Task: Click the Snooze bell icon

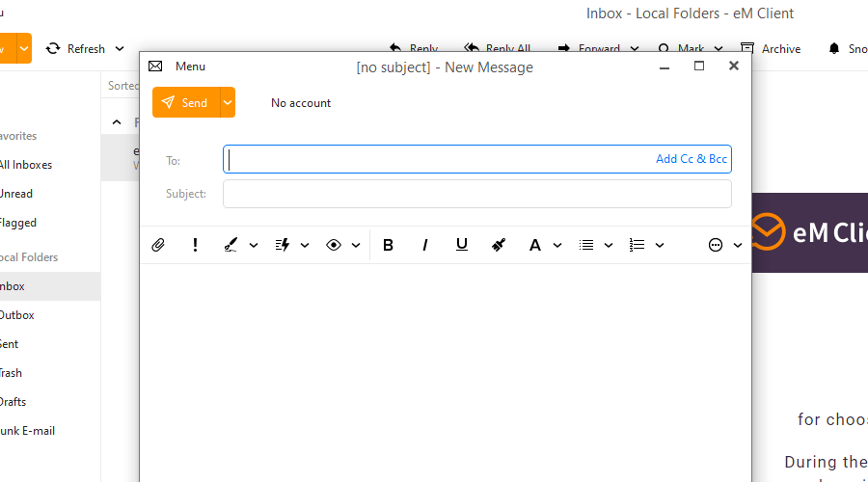Action: (833, 49)
